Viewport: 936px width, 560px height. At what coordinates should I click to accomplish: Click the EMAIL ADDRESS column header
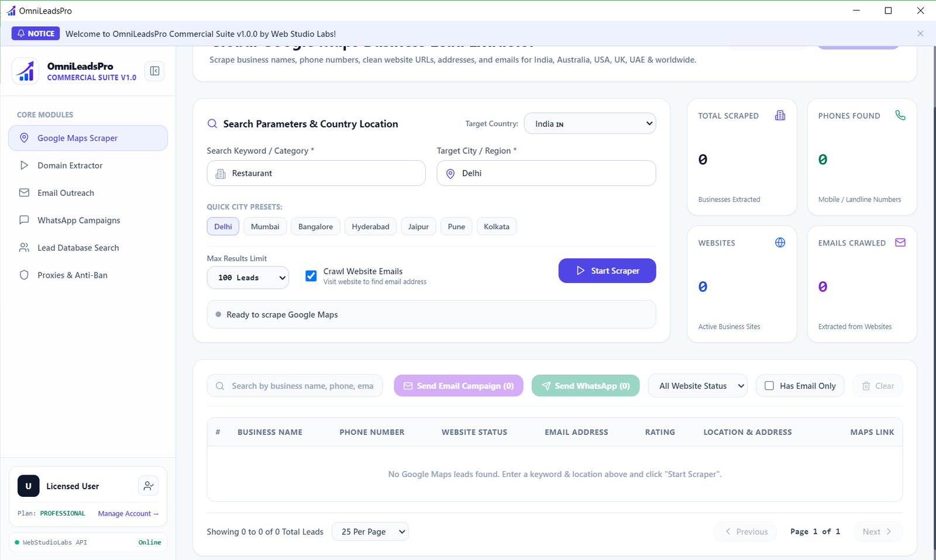click(x=576, y=432)
